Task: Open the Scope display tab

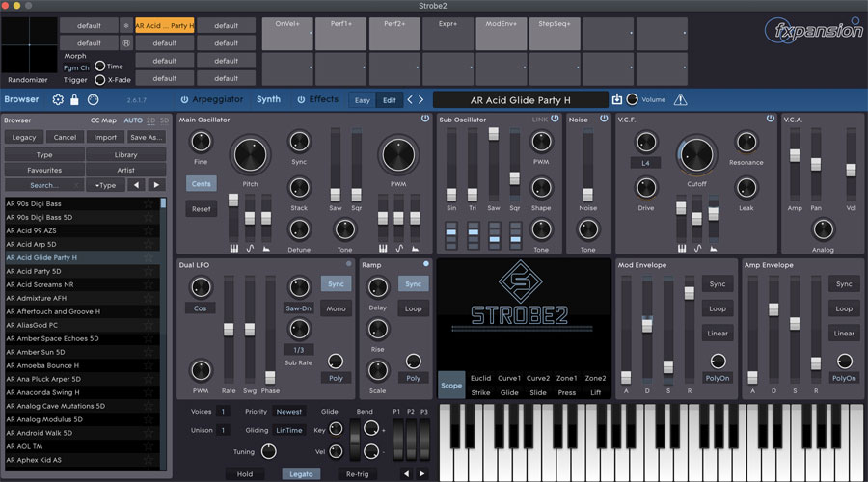Action: click(451, 386)
